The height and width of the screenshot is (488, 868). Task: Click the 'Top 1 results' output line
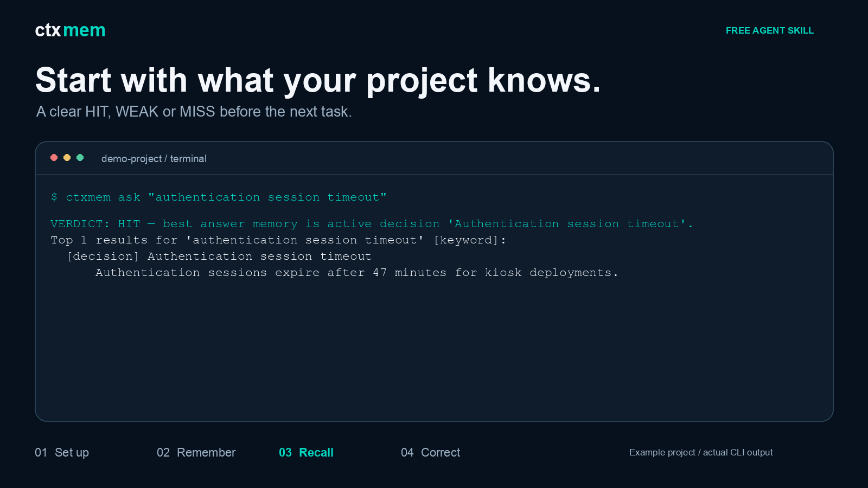278,240
